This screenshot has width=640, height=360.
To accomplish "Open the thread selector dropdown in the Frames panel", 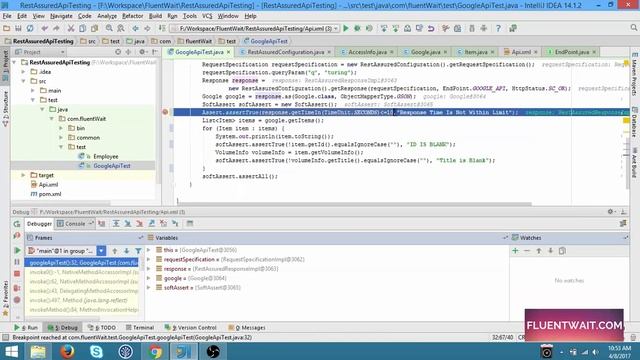I will click(x=101, y=251).
